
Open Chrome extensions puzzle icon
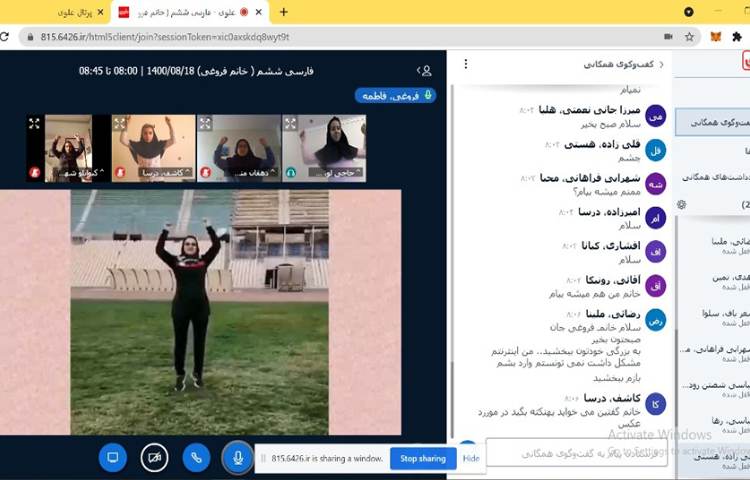(x=737, y=37)
